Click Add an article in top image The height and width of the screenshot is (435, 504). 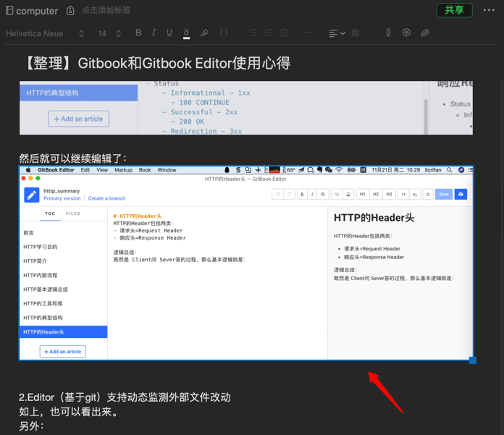pos(78,119)
